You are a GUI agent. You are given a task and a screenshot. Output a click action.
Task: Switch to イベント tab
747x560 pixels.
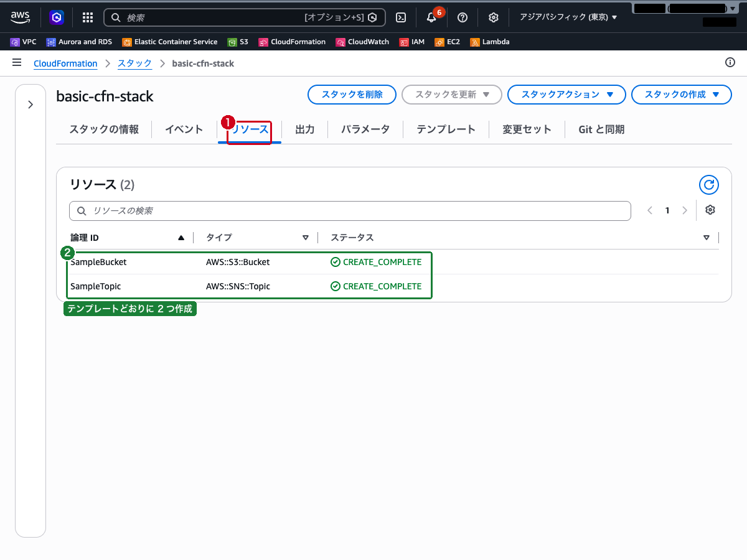pos(184,129)
